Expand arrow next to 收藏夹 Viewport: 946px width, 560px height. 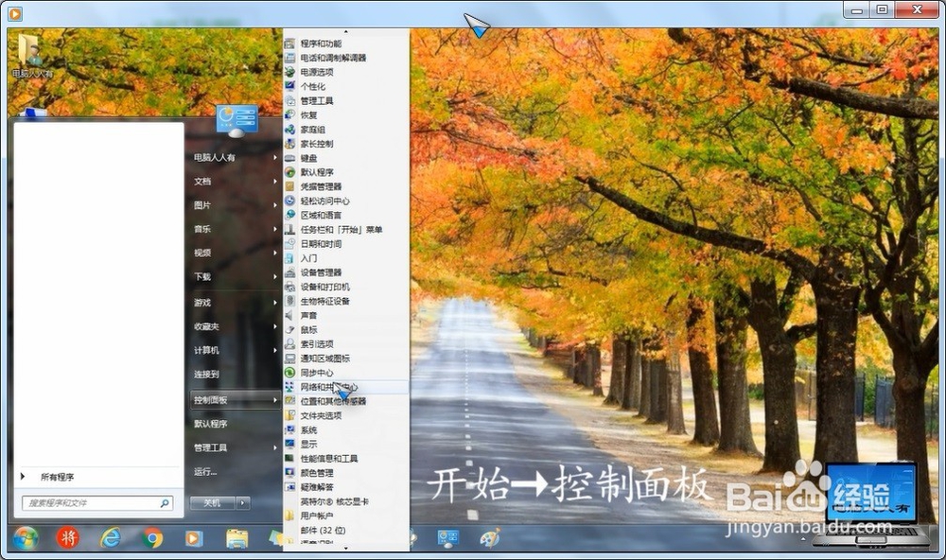275,326
